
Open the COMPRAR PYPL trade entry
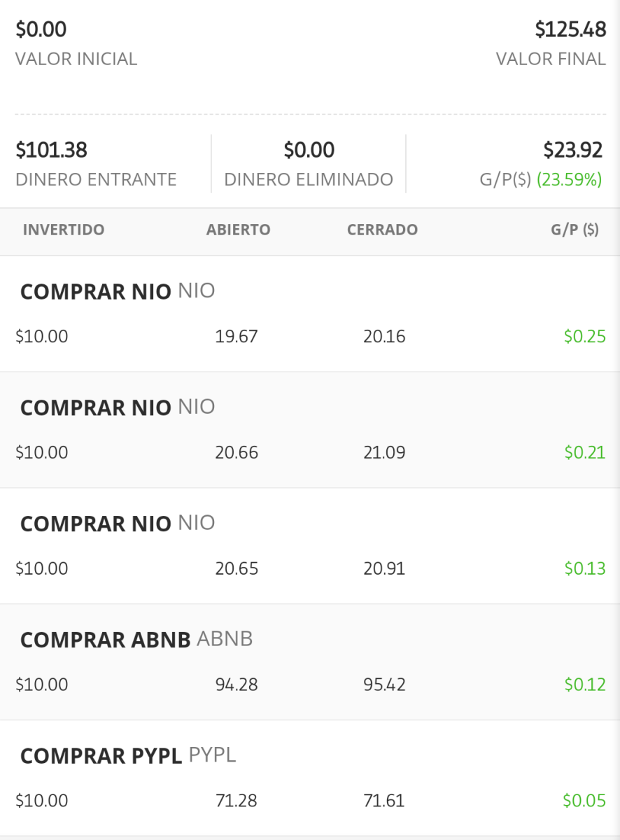tap(310, 778)
